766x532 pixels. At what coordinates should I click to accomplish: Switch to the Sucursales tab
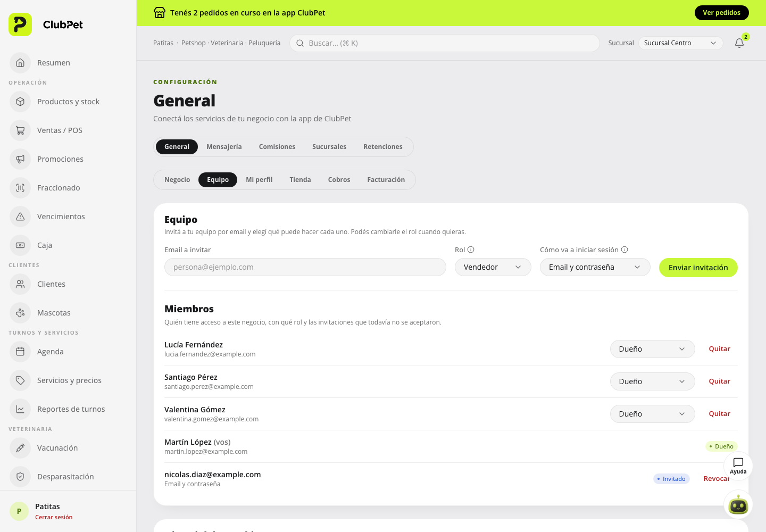coord(329,147)
